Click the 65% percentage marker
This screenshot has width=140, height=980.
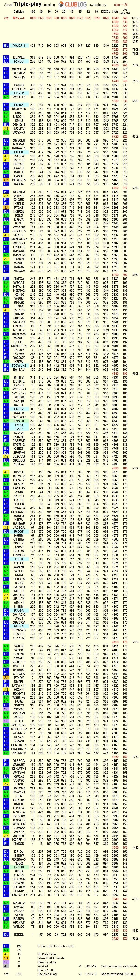135,137
